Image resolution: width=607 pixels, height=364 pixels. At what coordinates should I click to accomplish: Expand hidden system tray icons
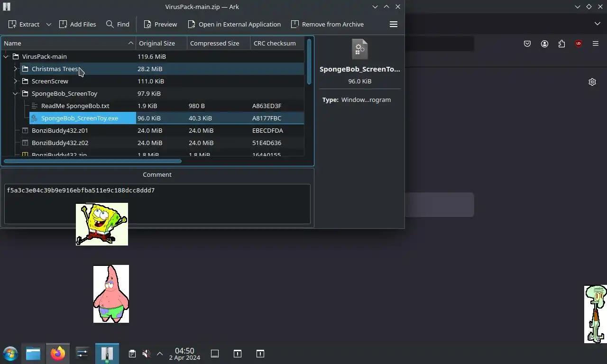[x=160, y=354]
